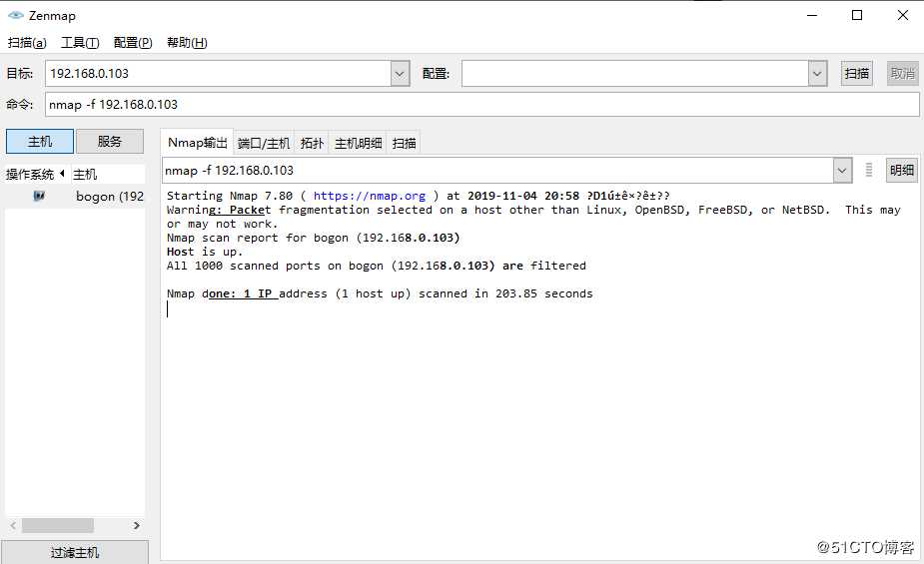Switch to the 拓扑 tab
The image size is (924, 564).
tap(312, 143)
